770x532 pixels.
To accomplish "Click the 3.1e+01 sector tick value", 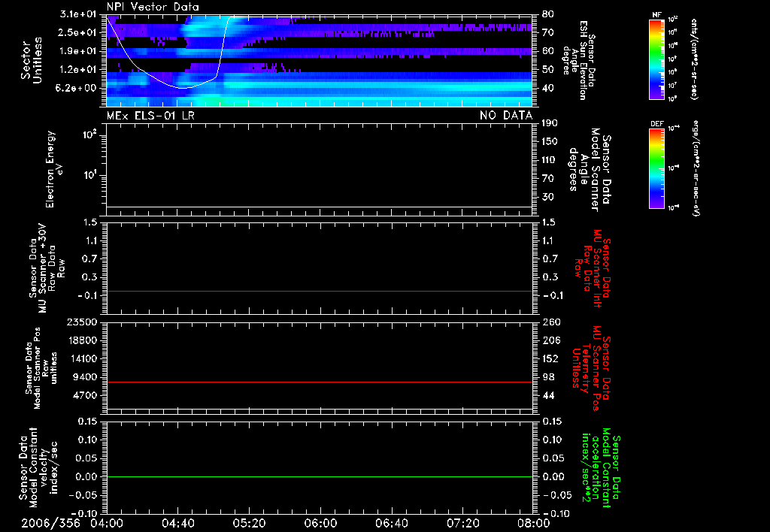I will click(x=77, y=14).
